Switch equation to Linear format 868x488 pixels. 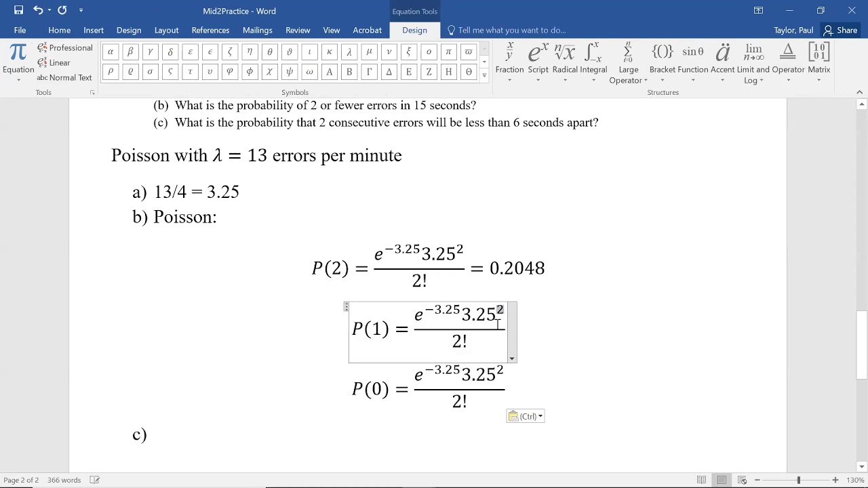tap(54, 62)
